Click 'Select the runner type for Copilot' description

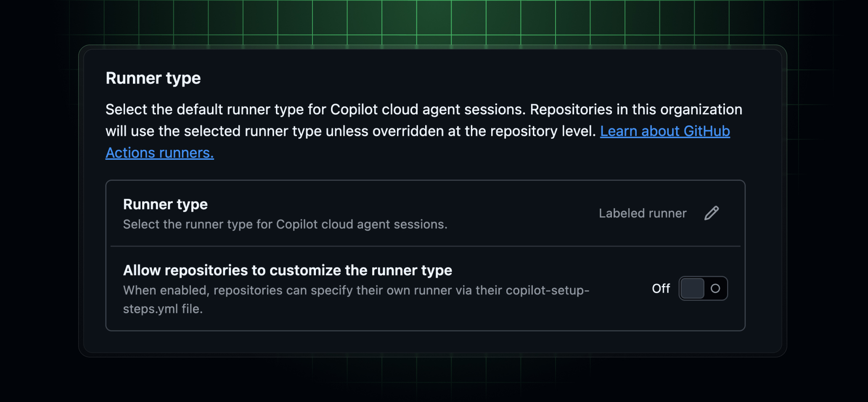(285, 225)
